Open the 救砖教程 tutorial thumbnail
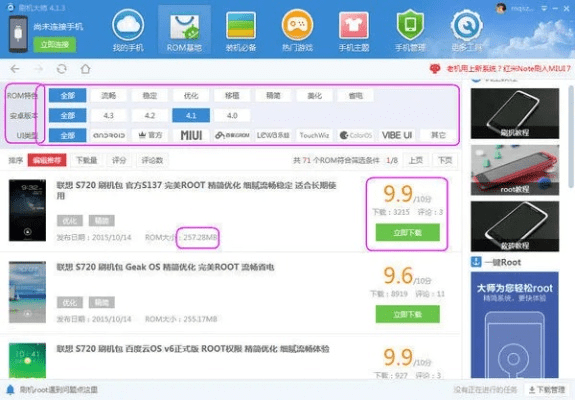 (515, 226)
